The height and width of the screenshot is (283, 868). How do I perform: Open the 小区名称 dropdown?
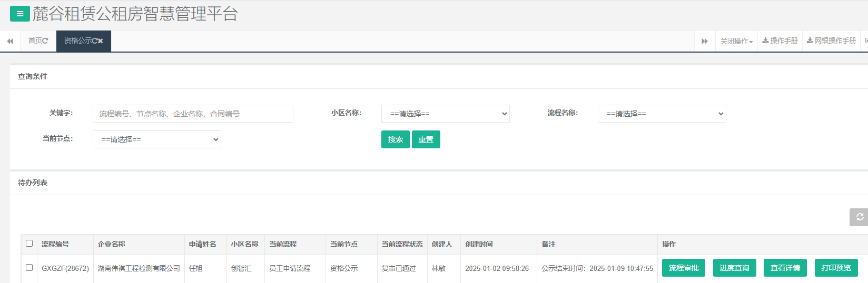coord(445,114)
